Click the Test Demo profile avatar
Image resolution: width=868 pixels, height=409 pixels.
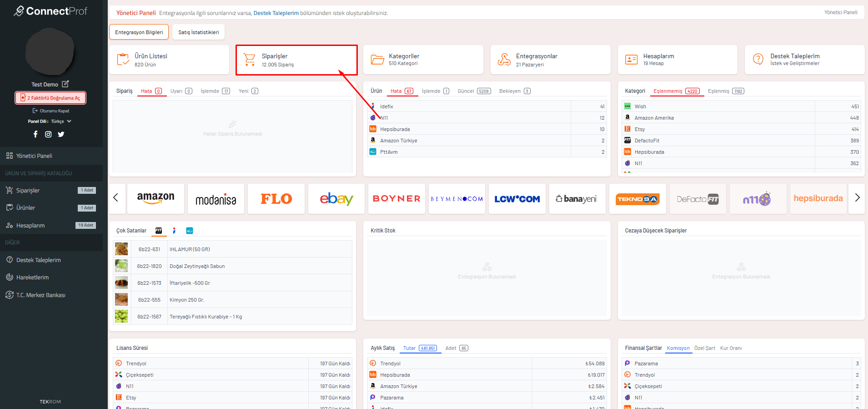[x=50, y=51]
